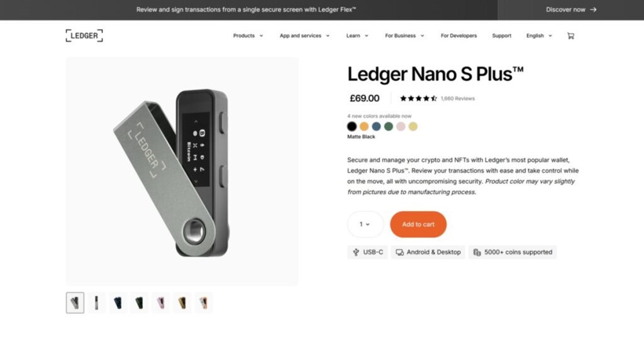
Task: Click the Android & Desktop device icon
Action: coord(399,252)
